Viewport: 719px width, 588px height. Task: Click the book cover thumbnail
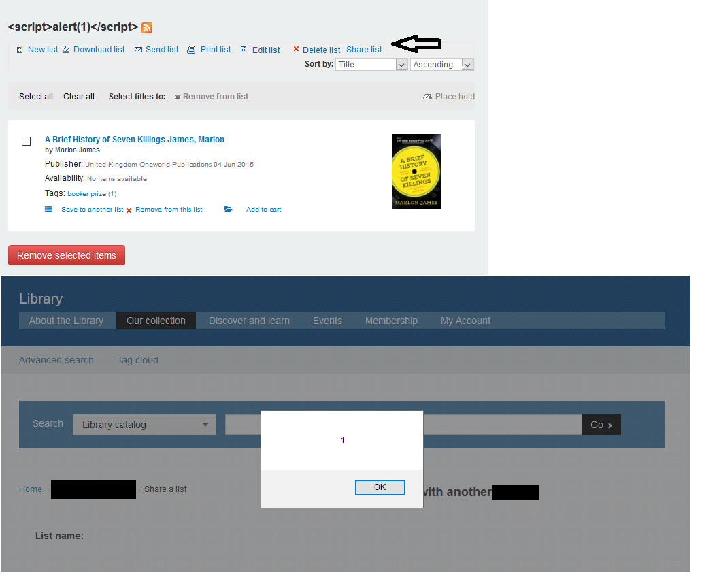coord(416,171)
